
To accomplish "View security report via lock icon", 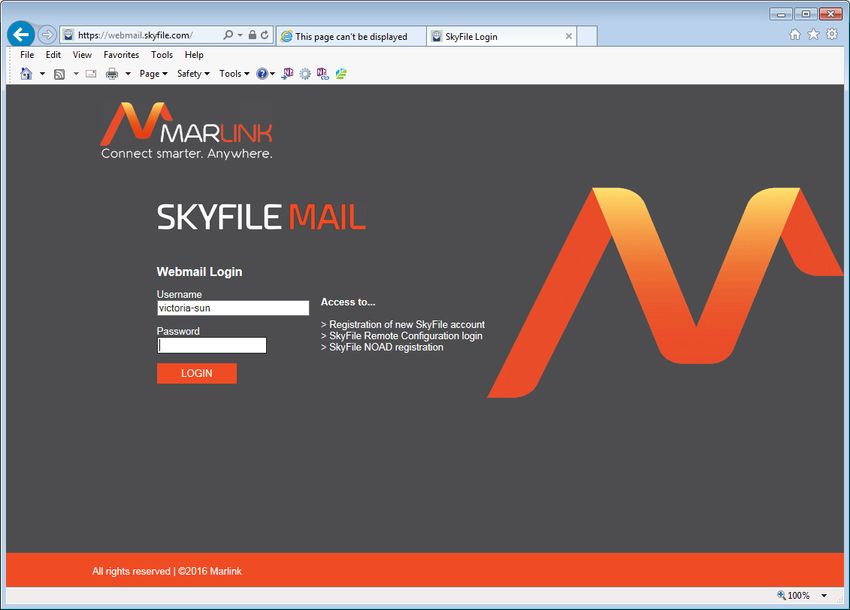I will point(252,35).
